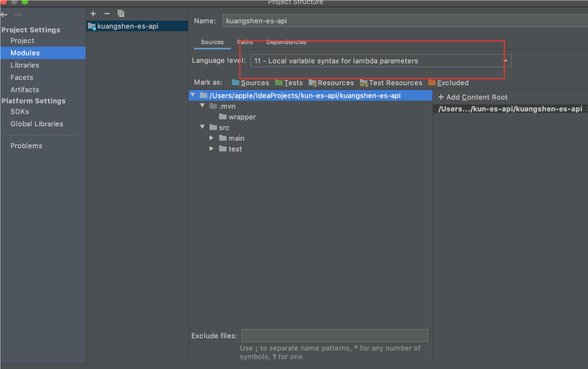
Task: Click the add module plus icon
Action: tap(93, 14)
